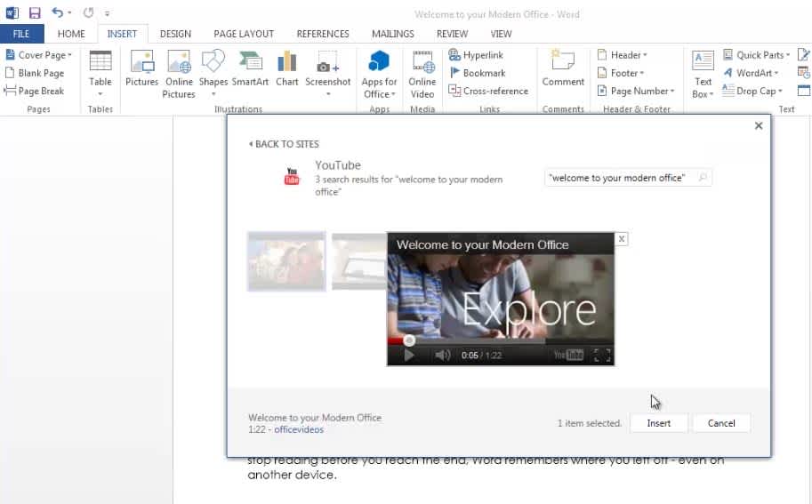Image resolution: width=812 pixels, height=504 pixels.
Task: Open the Screenshot dropdown
Action: [328, 74]
